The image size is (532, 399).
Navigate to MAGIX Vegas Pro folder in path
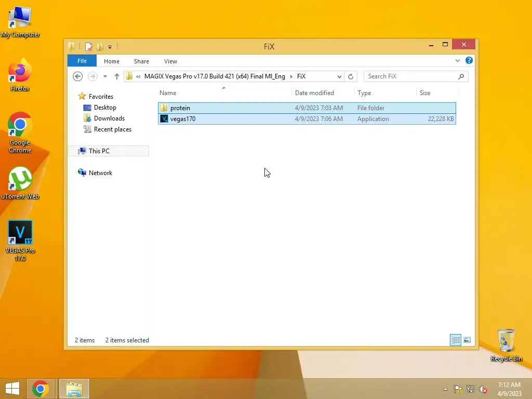point(215,76)
